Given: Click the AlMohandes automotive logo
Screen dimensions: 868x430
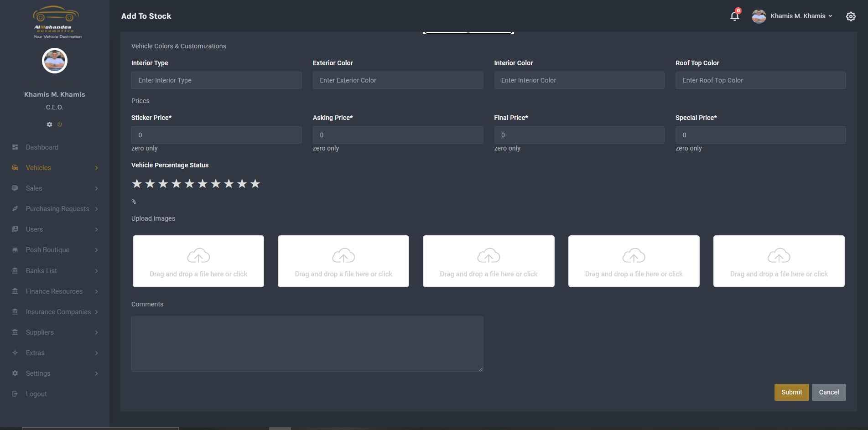Looking at the screenshot, I should point(57,22).
